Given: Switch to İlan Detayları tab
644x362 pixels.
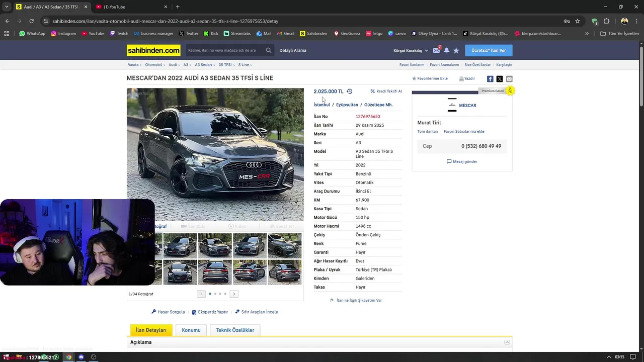Looking at the screenshot, I should [151, 330].
